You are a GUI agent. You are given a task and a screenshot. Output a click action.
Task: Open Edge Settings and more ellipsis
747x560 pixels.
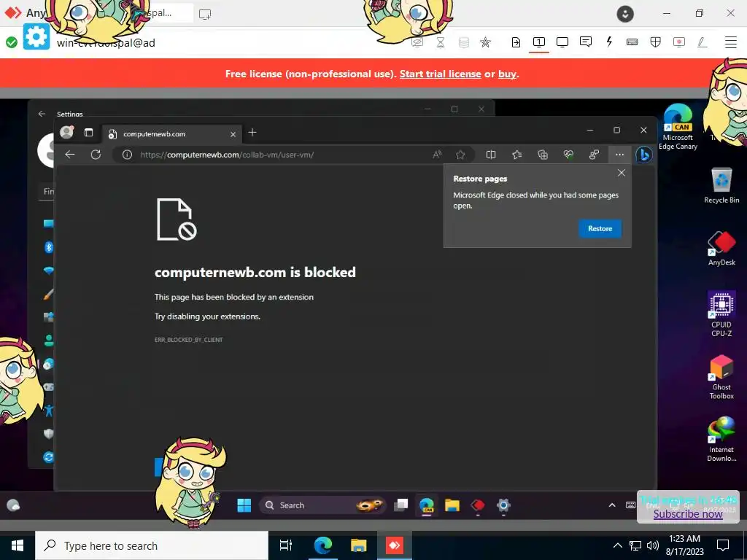[x=619, y=155]
